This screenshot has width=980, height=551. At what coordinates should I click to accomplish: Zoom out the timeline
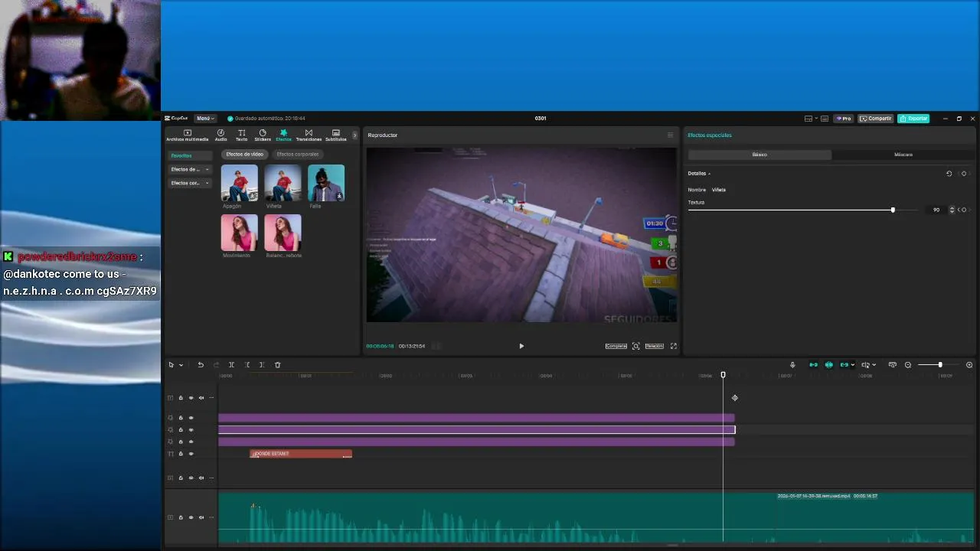click(908, 365)
